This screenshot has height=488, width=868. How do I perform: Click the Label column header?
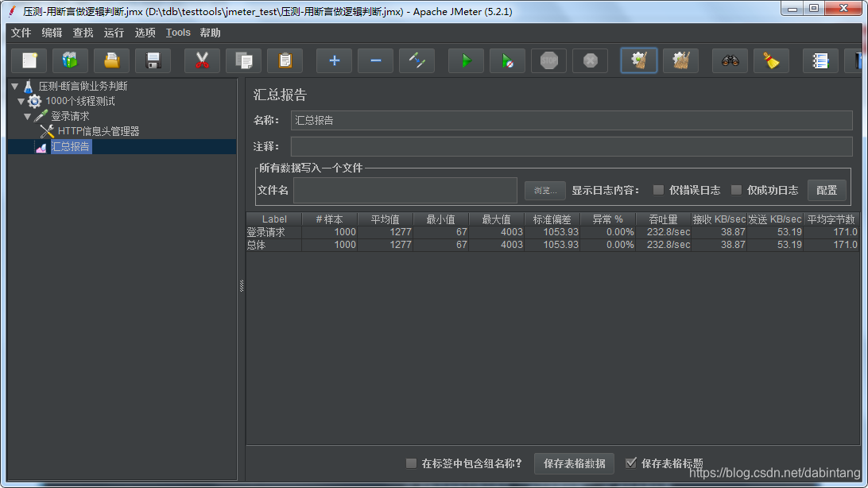(x=274, y=219)
